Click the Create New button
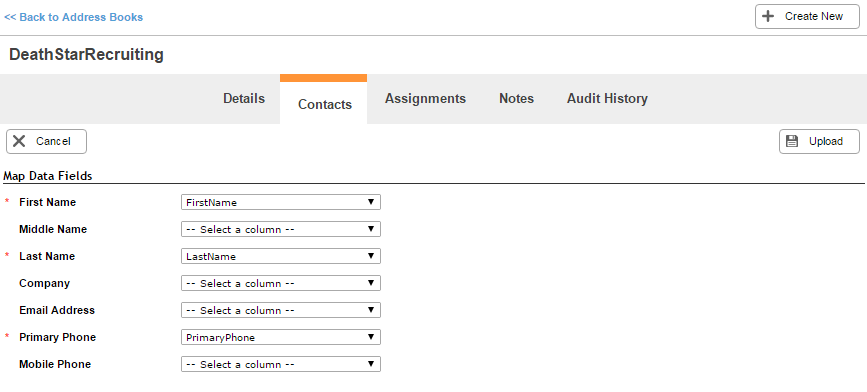The height and width of the screenshot is (392, 867). pyautogui.click(x=807, y=17)
